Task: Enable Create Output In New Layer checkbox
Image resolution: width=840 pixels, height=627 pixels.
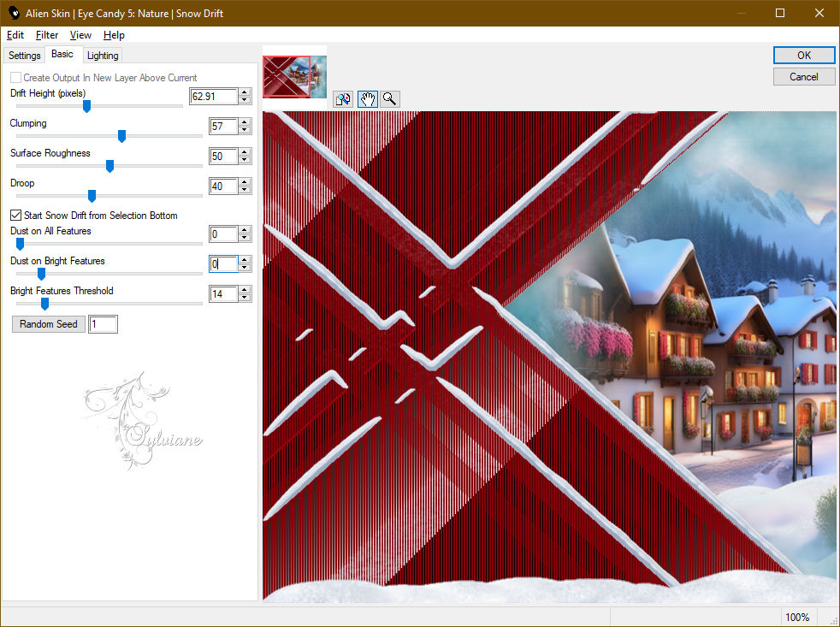Action: tap(16, 78)
